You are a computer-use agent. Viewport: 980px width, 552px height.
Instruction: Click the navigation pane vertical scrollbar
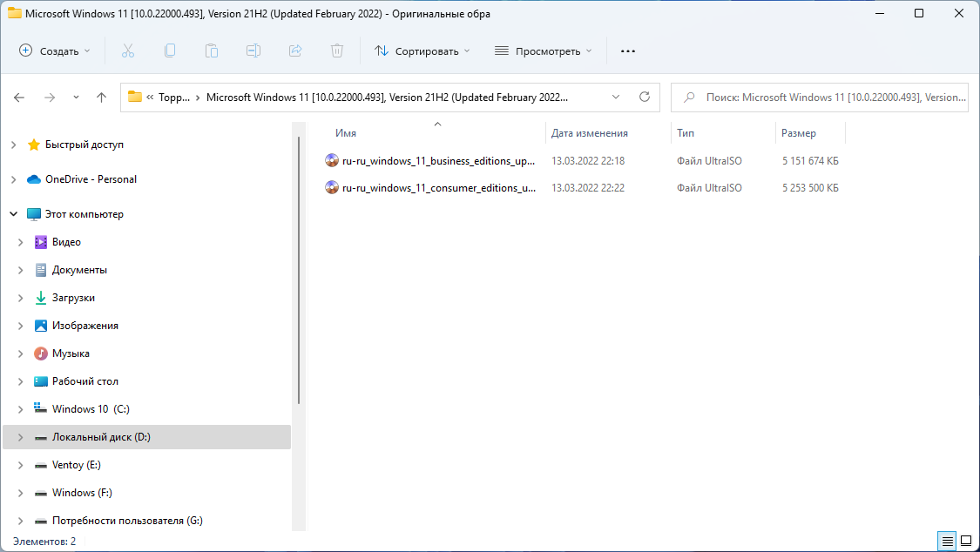tap(299, 270)
